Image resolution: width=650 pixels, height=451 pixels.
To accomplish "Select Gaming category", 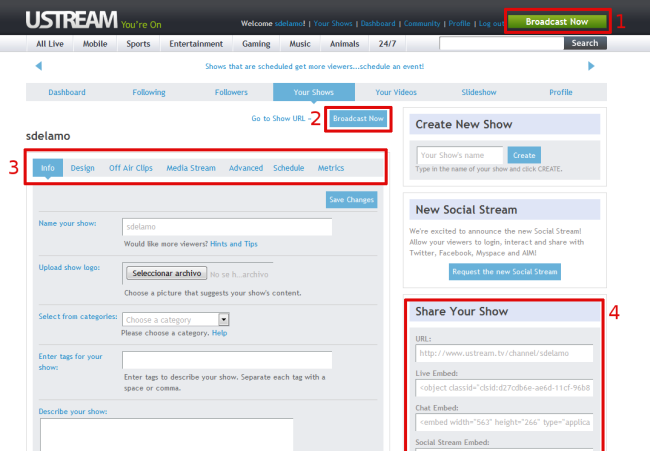I will [x=256, y=44].
